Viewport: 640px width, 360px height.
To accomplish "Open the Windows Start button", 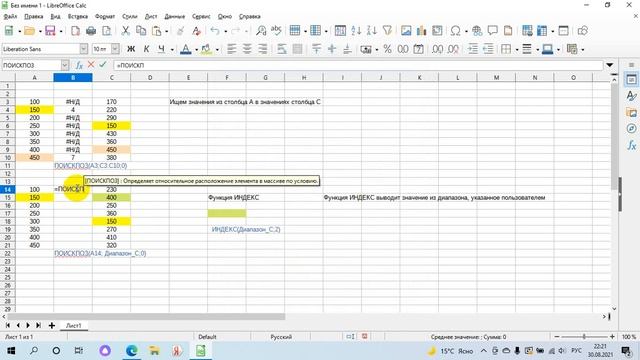I will click(11, 351).
